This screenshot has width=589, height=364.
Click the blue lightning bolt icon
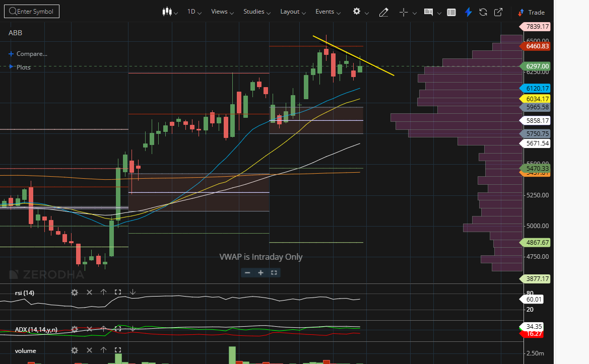pos(468,12)
